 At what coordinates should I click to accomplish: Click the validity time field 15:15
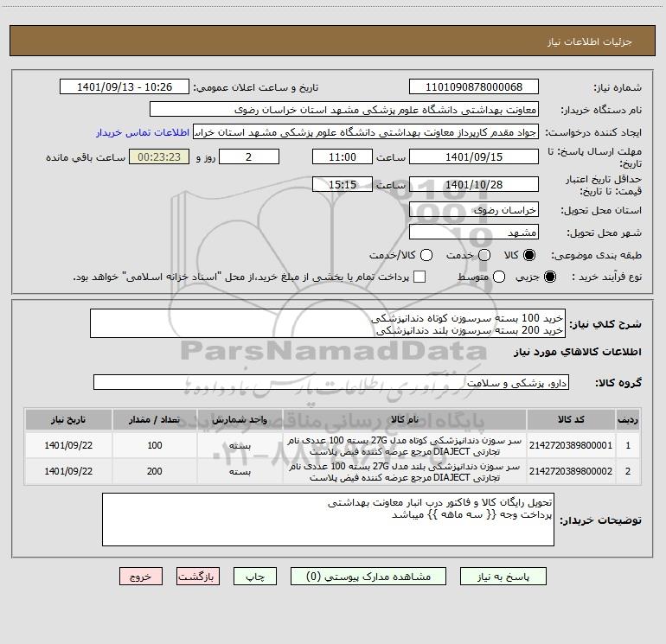343,184
